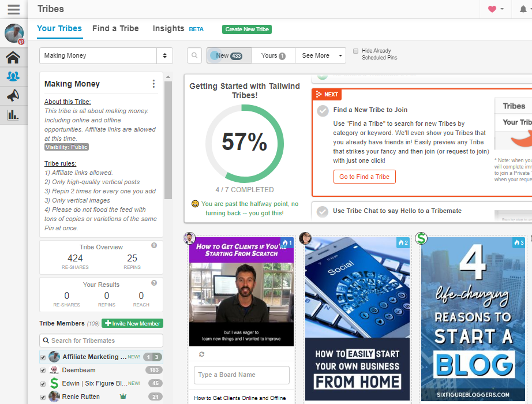This screenshot has width=532, height=404.
Task: Open the Tribes people sidebar icon
Action: tap(13, 76)
